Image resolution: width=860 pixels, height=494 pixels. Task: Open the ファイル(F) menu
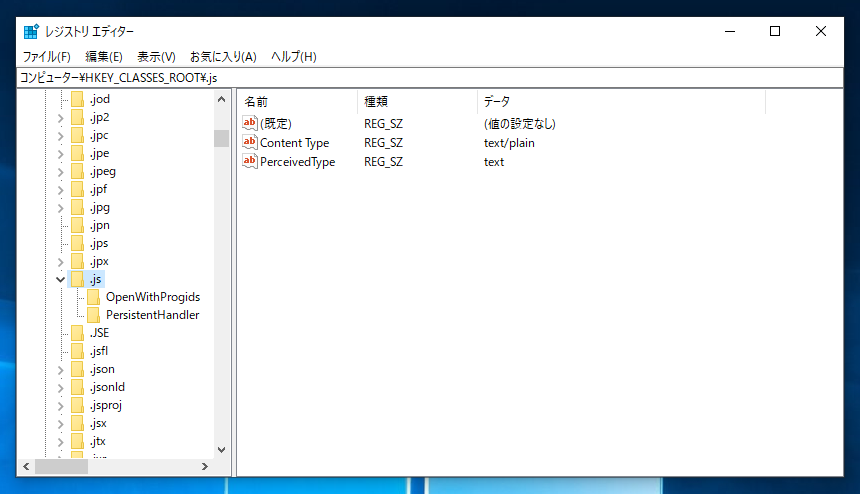point(47,56)
